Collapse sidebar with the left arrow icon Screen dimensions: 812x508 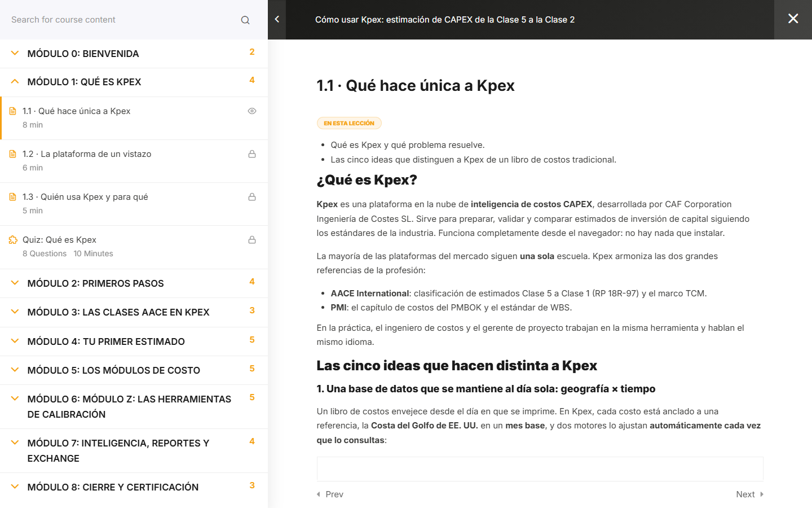[x=277, y=20]
